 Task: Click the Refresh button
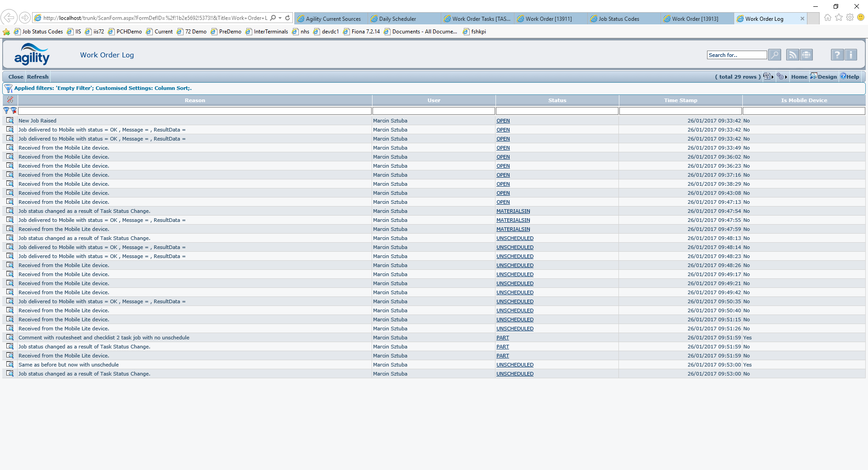point(38,77)
